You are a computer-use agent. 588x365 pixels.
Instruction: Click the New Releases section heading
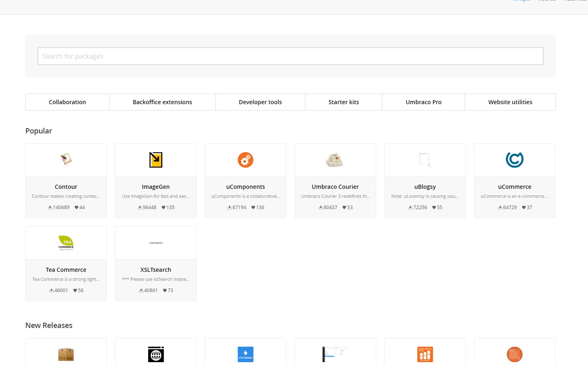coord(49,326)
